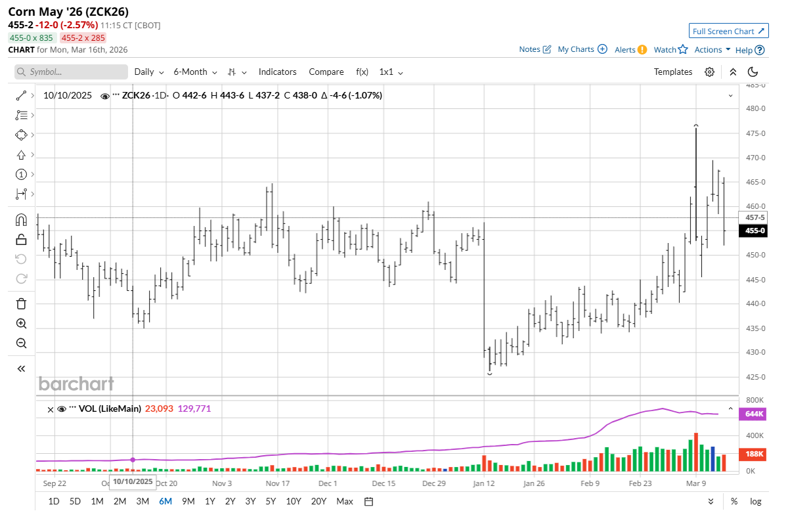Click the zoom out magnifier icon

tap(21, 344)
